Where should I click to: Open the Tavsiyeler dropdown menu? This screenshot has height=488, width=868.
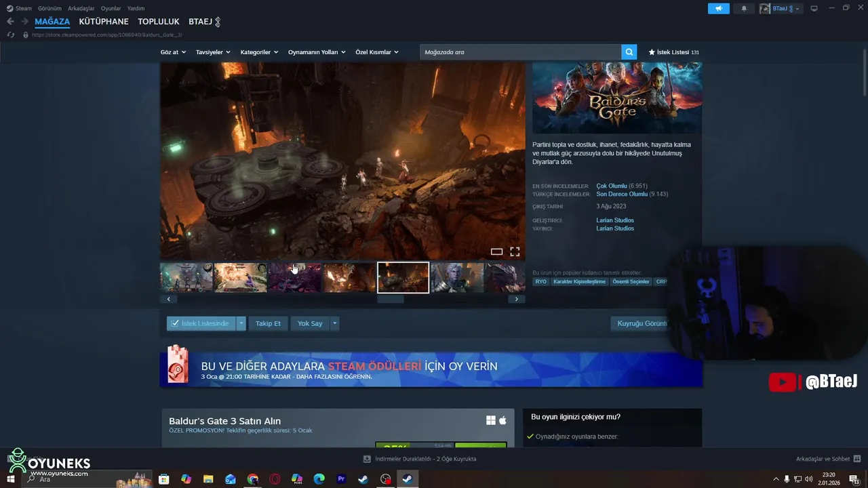[213, 52]
